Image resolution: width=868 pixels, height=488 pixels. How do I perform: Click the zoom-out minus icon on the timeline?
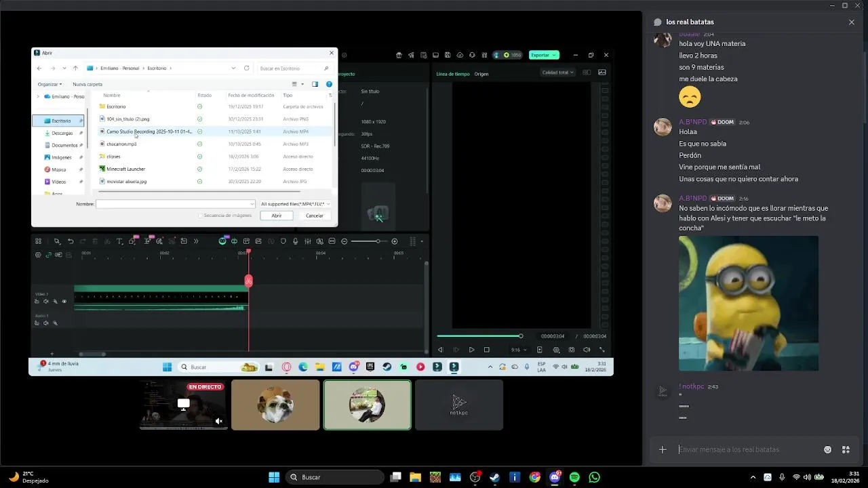[x=344, y=241]
